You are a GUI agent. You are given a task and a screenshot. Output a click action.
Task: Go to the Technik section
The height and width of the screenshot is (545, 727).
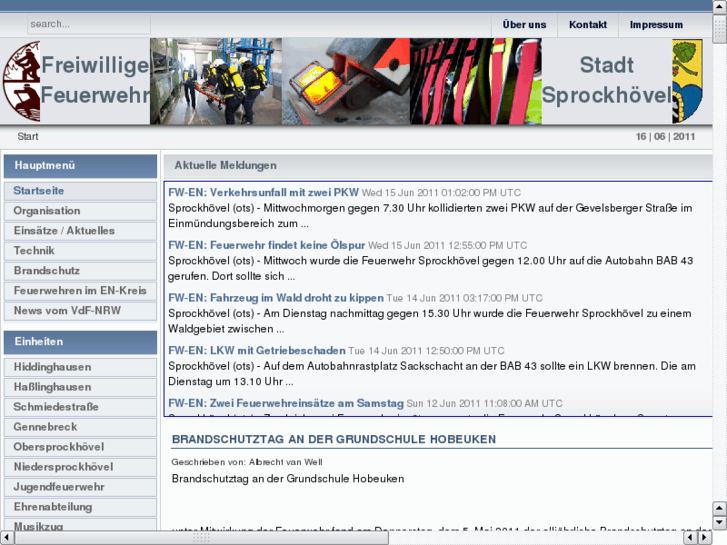coord(80,250)
